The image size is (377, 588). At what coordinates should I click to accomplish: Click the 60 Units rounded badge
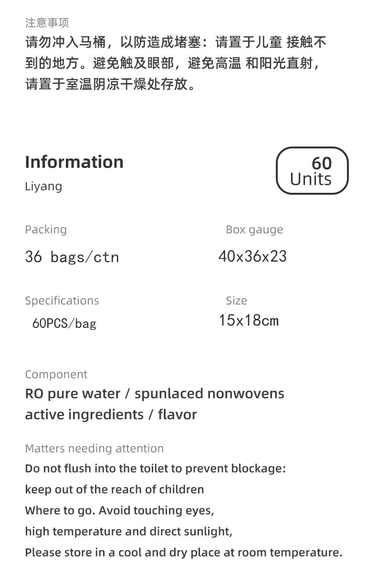point(312,171)
